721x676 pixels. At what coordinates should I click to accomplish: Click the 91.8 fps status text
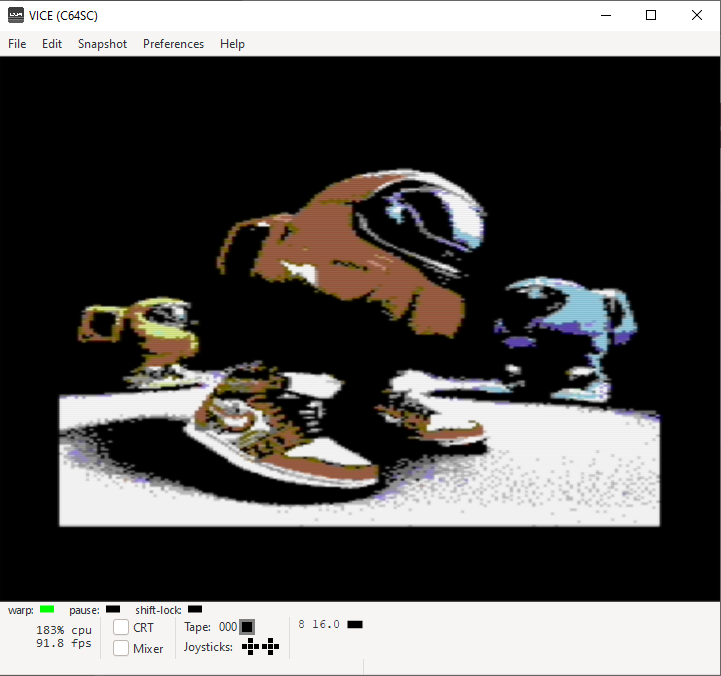[x=64, y=643]
